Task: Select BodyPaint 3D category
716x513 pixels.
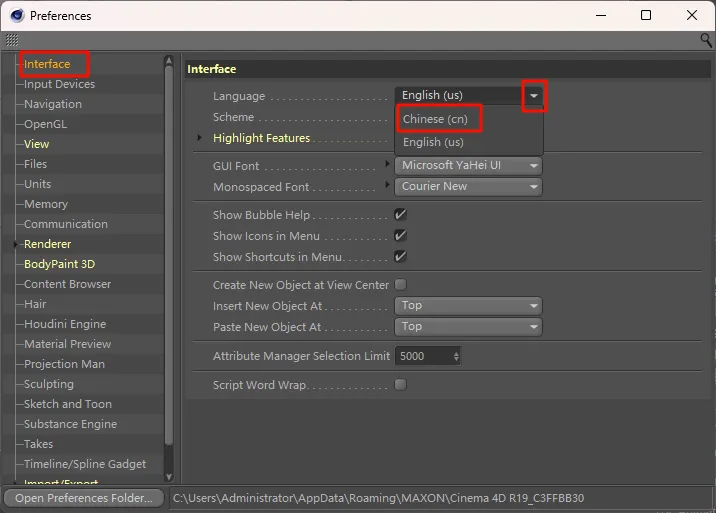Action: click(x=59, y=264)
